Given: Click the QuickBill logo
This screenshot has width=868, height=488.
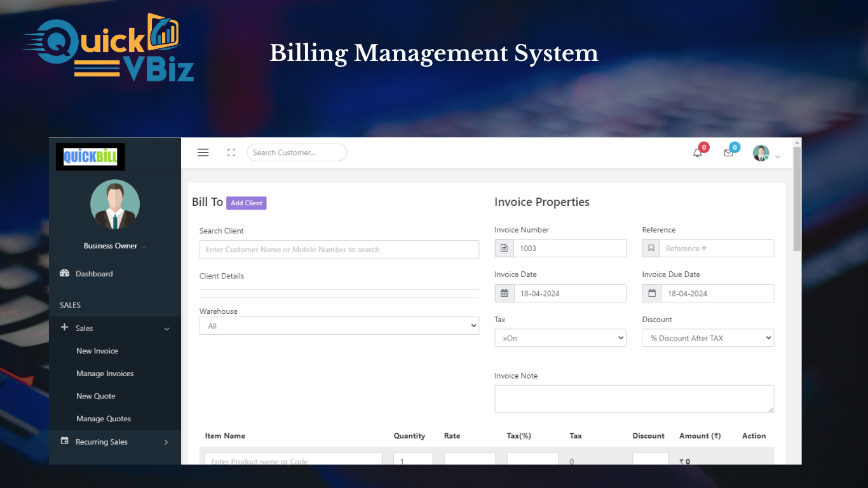Looking at the screenshot, I should coord(90,157).
